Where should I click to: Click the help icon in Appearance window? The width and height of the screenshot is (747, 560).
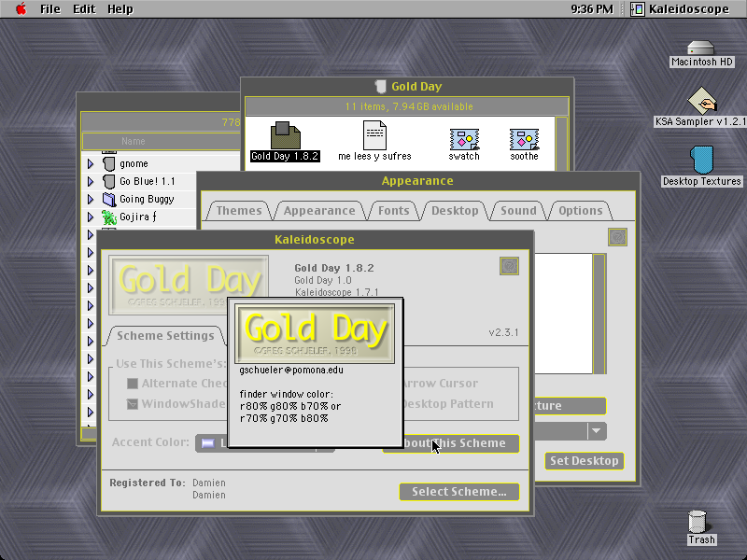click(617, 237)
